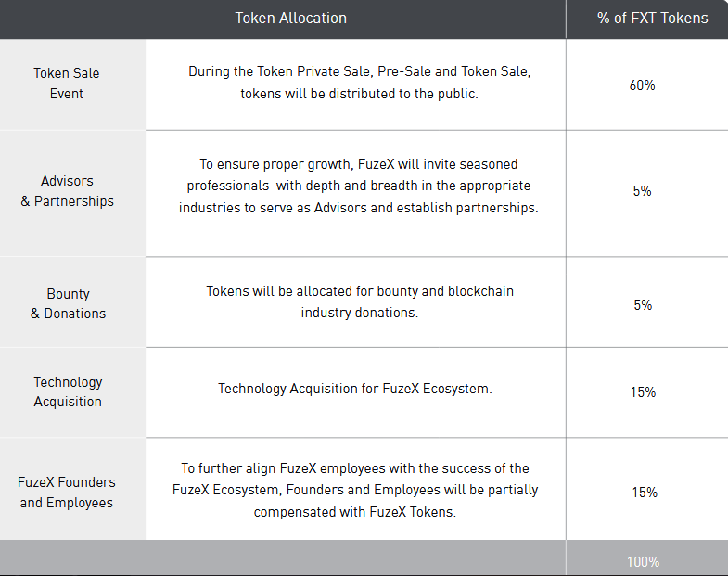Screen dimensions: 728x576
Task: Click the 5% Advisors & Partnerships value
Action: tap(642, 191)
